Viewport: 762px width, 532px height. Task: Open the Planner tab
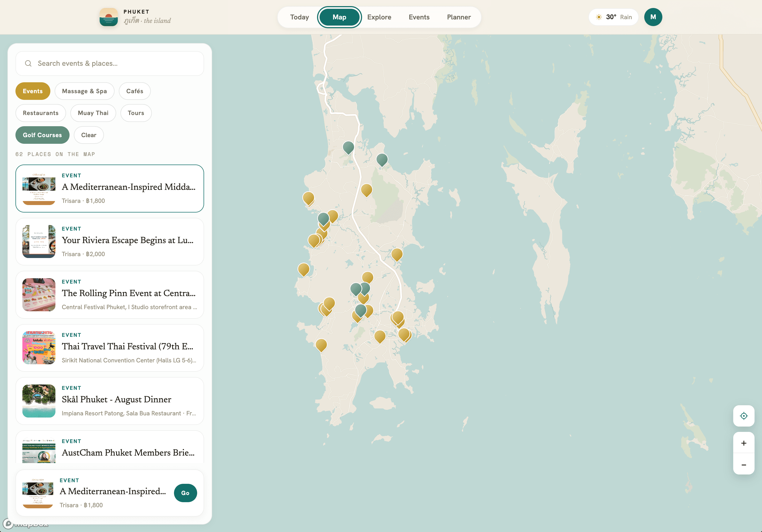459,17
